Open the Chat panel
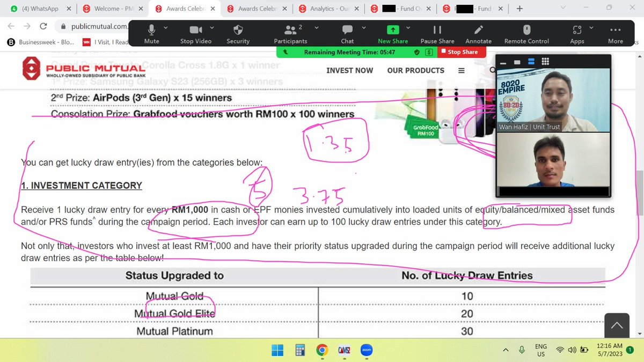Image resolution: width=644 pixels, height=362 pixels. tap(347, 34)
